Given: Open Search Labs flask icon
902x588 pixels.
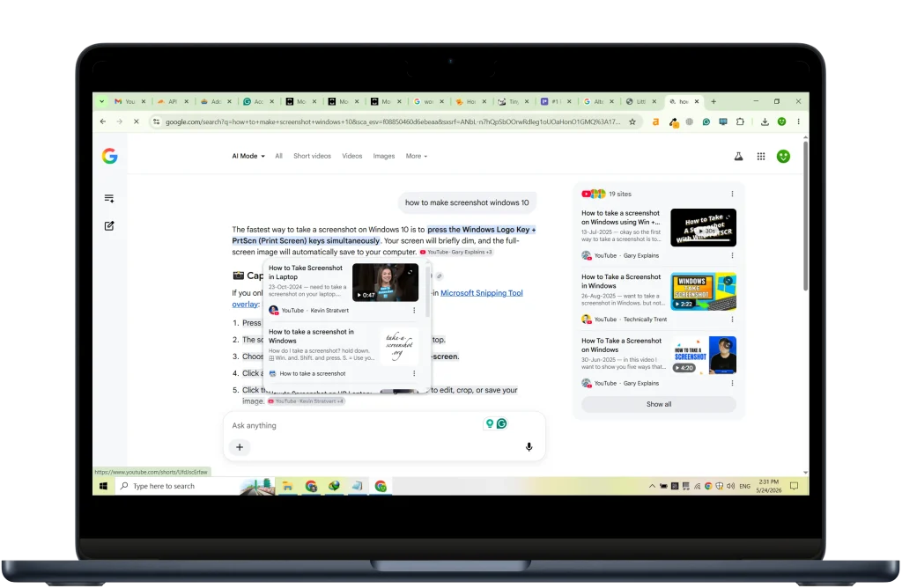Looking at the screenshot, I should pos(739,157).
